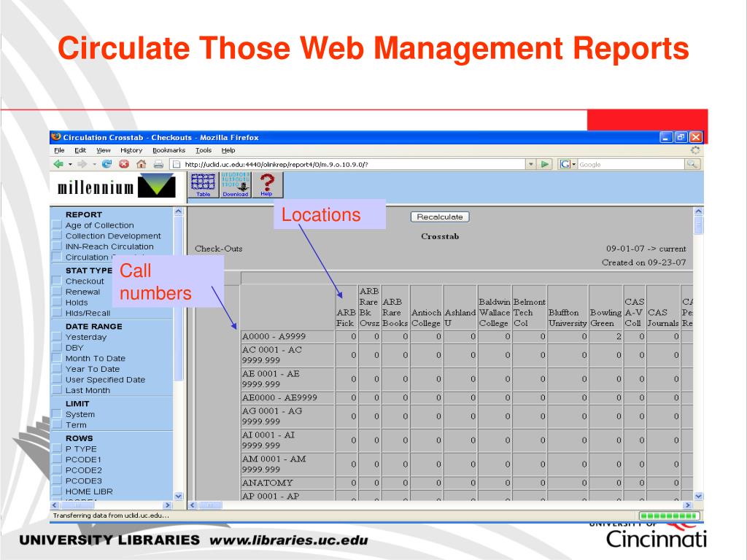The width and height of the screenshot is (747, 560).
Task: Select the Collection Development report
Action: pyautogui.click(x=113, y=236)
